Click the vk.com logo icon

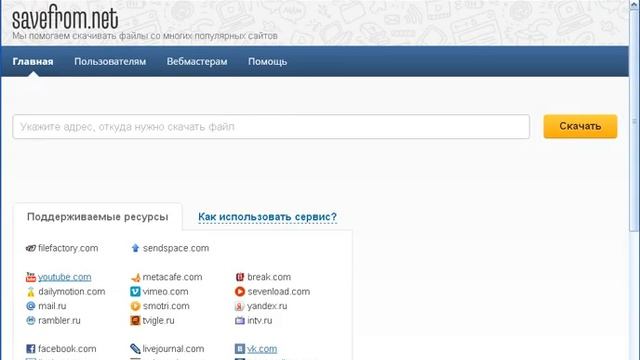point(240,349)
